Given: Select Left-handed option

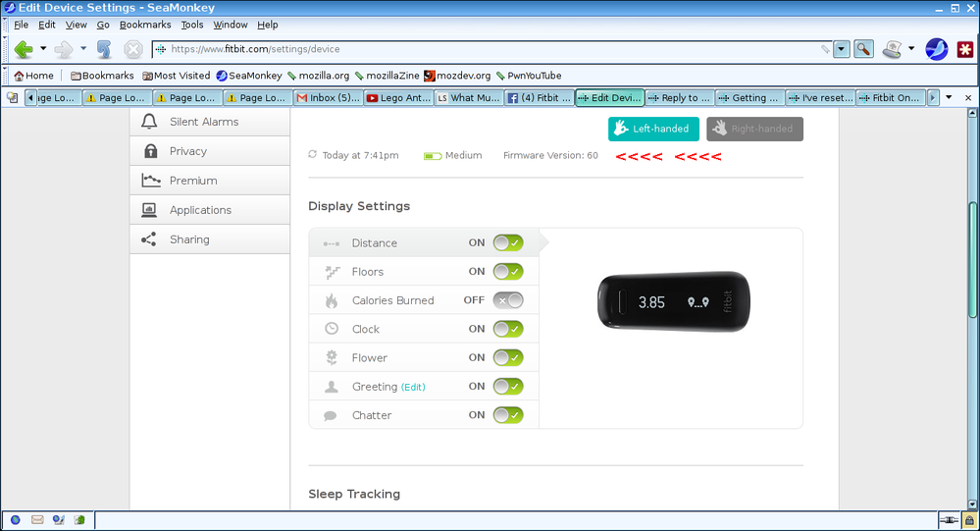Looking at the screenshot, I should tap(653, 129).
